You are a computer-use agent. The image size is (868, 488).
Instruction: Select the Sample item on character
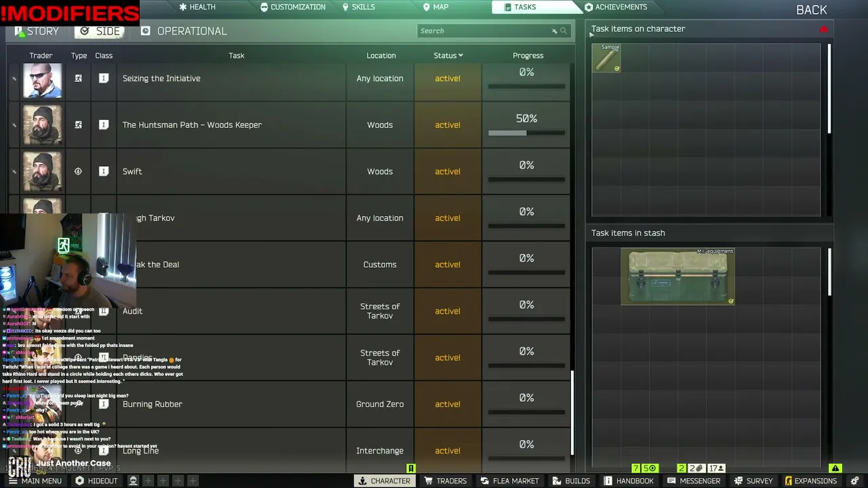click(606, 58)
